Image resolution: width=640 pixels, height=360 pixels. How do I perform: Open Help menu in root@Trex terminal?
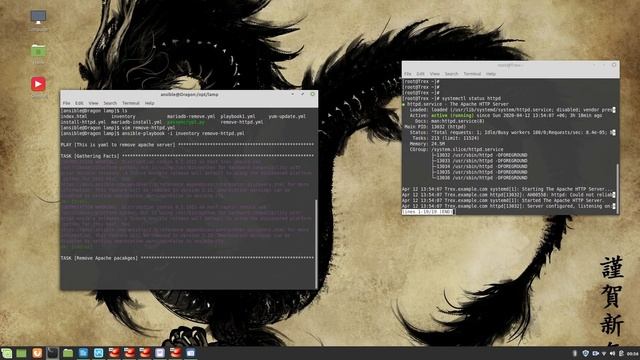pos(491,74)
